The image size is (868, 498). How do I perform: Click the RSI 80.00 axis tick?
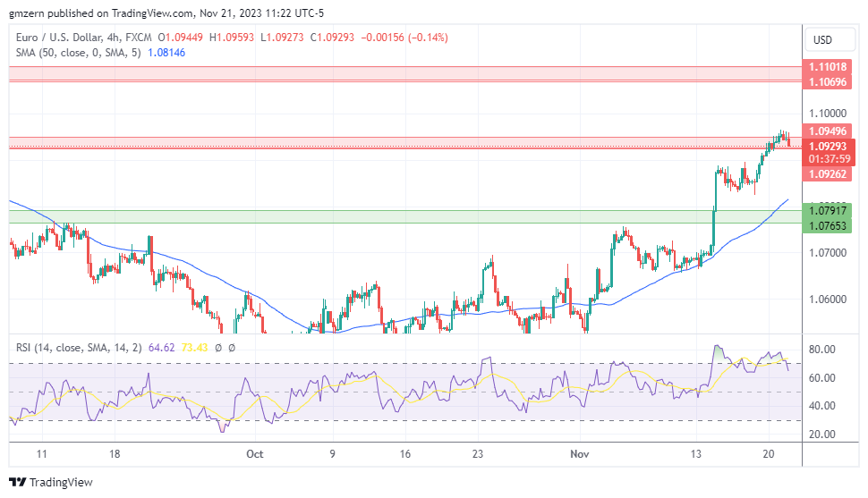click(822, 350)
